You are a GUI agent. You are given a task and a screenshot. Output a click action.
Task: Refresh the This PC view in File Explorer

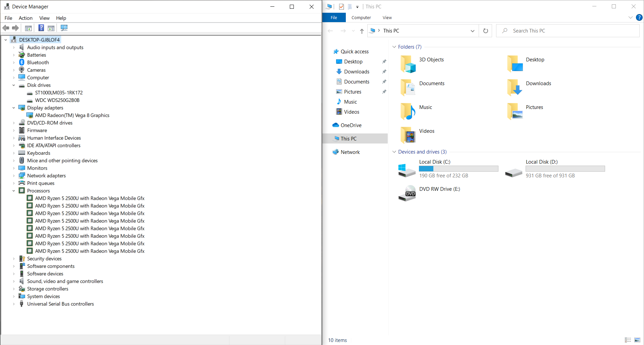[x=485, y=31]
